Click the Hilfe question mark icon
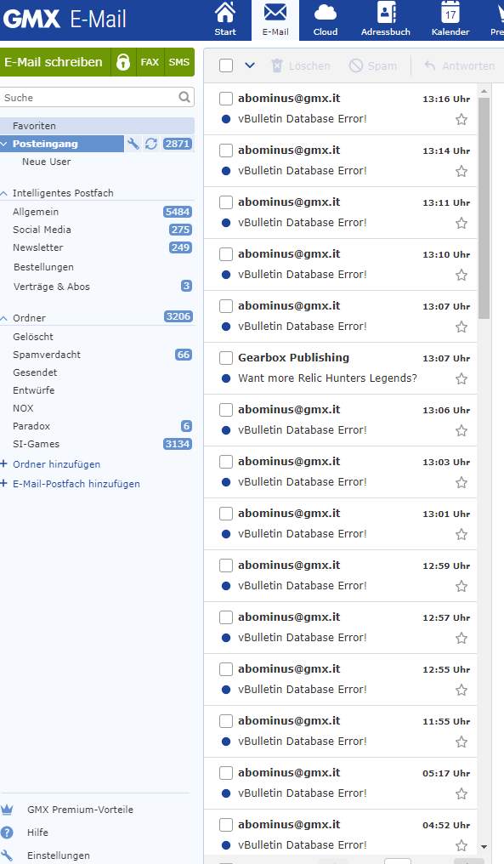The image size is (504, 864). (7, 833)
